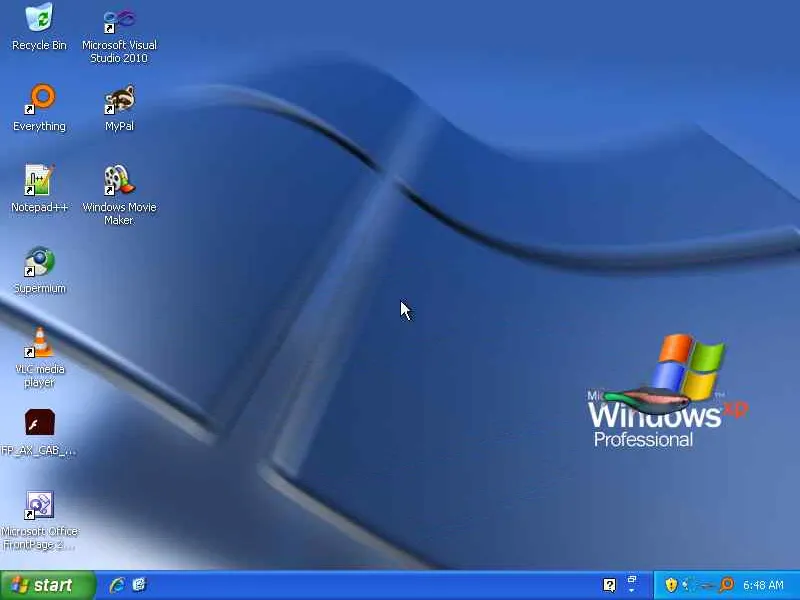800x600 pixels.
Task: Select the Everything search shortcut
Action: pos(39,108)
